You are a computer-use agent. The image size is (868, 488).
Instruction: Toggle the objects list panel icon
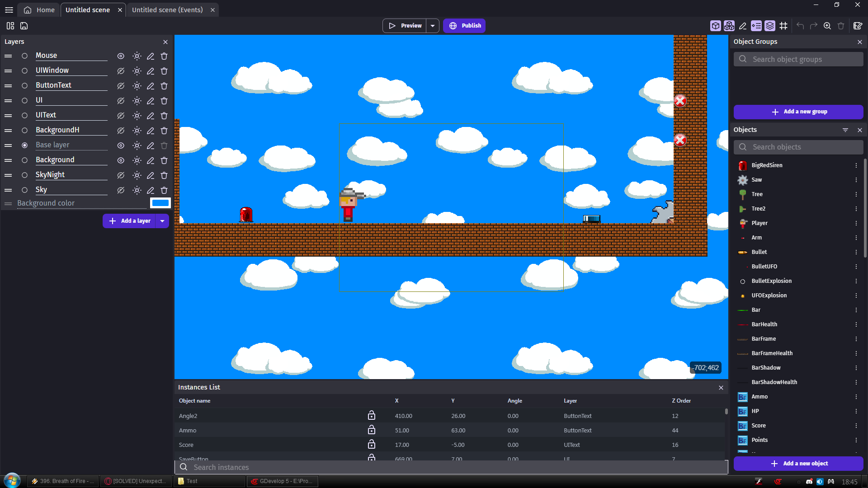715,26
